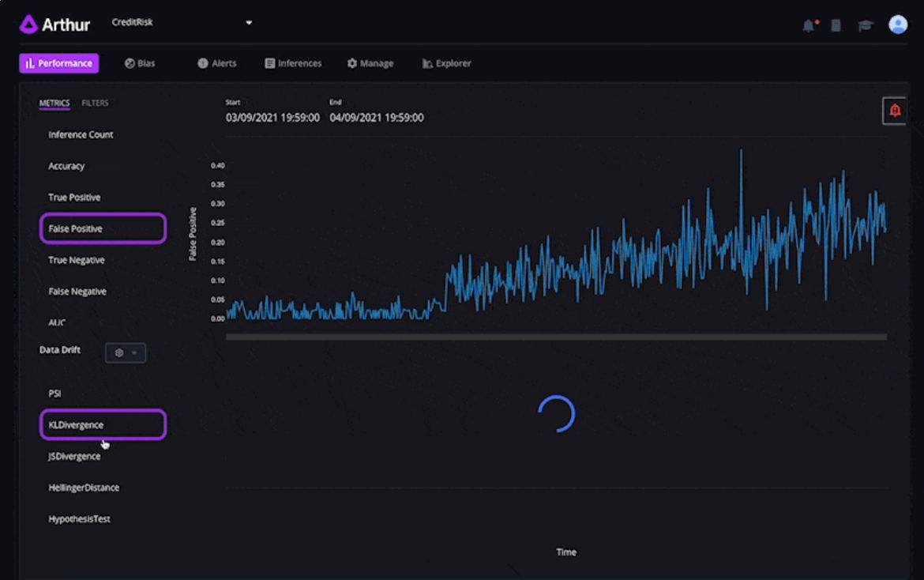The width and height of the screenshot is (924, 580).
Task: Switch to the Performance tab
Action: click(59, 63)
